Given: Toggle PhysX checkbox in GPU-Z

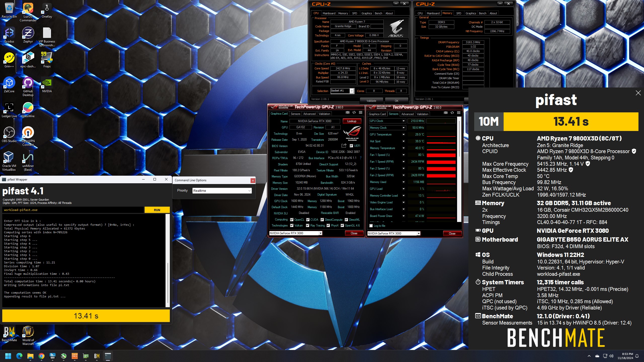Looking at the screenshot, I should 328,225.
